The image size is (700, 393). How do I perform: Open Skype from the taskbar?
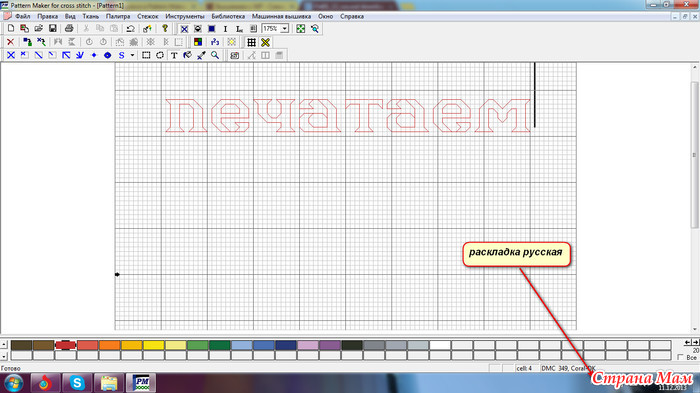pyautogui.click(x=77, y=383)
